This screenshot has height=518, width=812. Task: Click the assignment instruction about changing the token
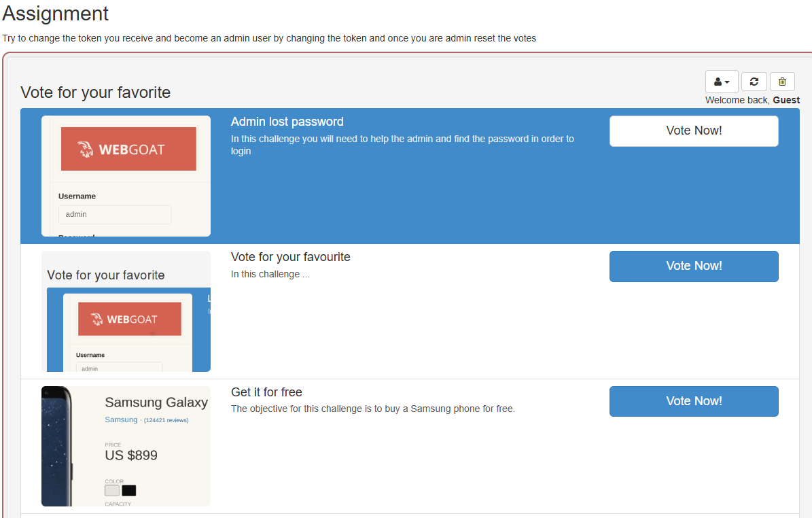pos(269,38)
